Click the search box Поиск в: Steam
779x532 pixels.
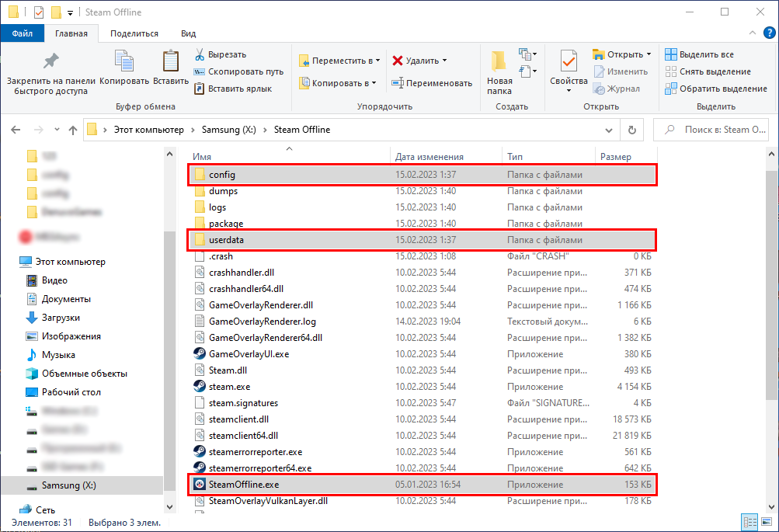711,130
